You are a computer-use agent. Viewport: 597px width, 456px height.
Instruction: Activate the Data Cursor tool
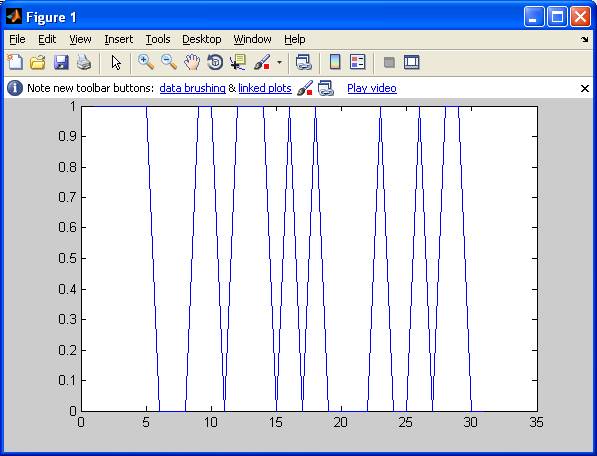(x=238, y=62)
